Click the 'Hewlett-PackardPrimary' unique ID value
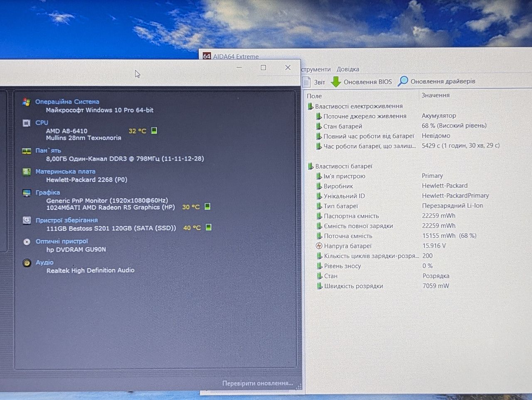Screen dimensions: 532x400 tap(456, 196)
